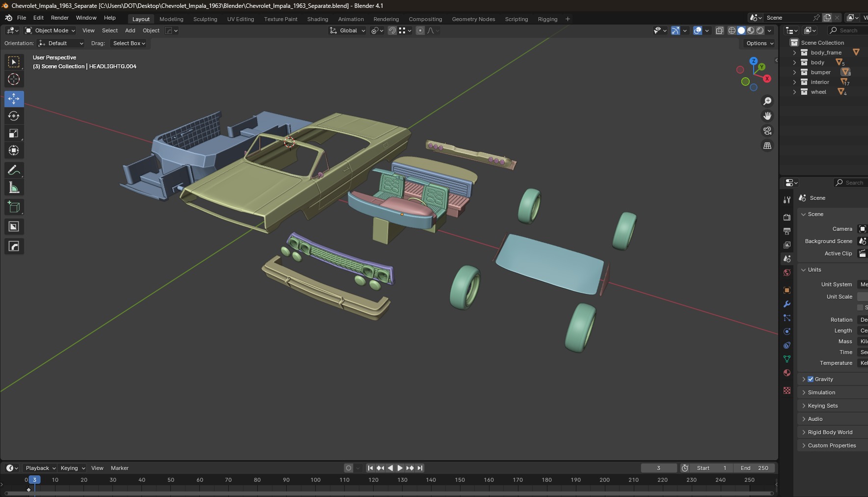Expand the bumper collection

tap(794, 72)
